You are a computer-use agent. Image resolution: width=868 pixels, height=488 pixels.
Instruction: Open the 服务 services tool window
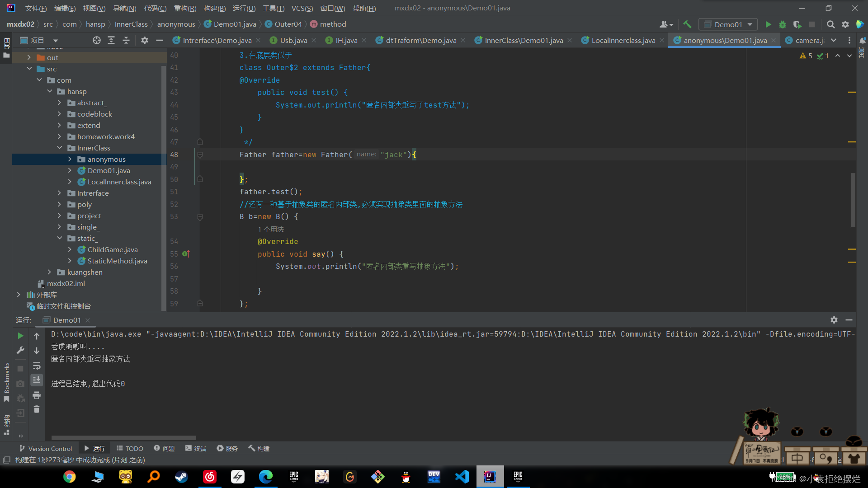227,449
